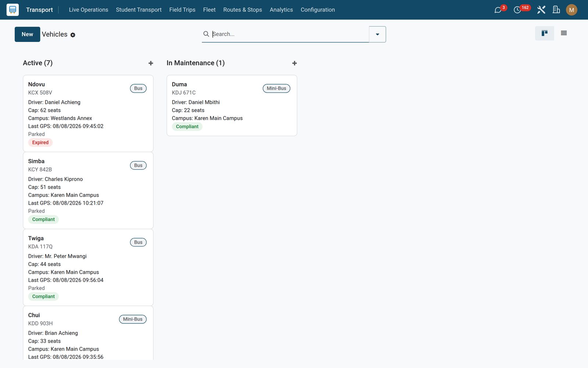This screenshot has height=368, width=588.
Task: Focus the Search input field
Action: tap(290, 34)
